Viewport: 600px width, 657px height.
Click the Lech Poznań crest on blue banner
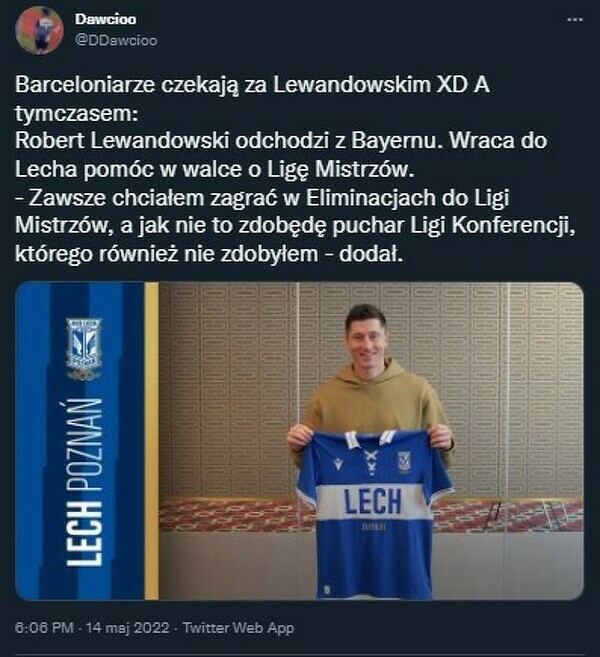pyautogui.click(x=83, y=348)
